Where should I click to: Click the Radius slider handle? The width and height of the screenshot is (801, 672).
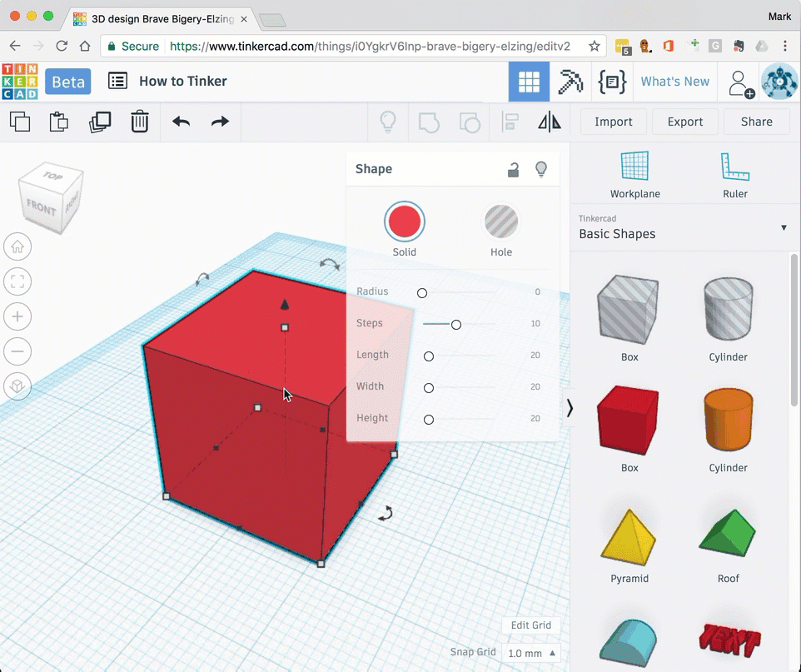[x=422, y=293]
